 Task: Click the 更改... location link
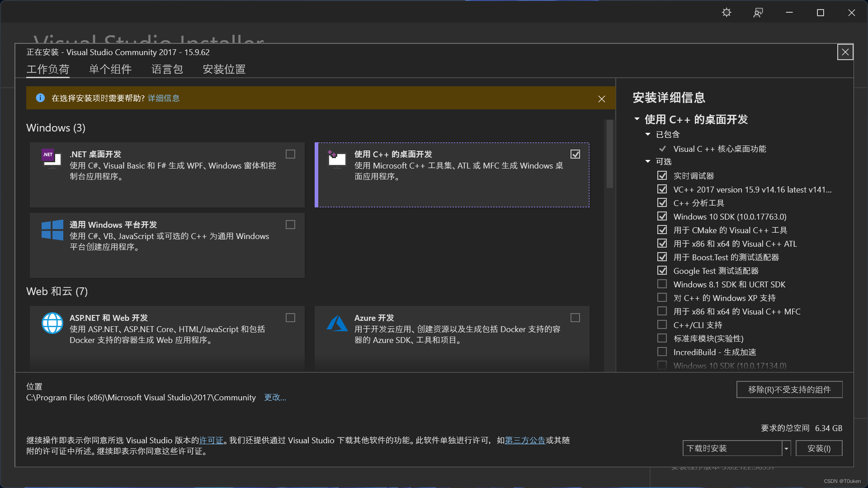point(275,397)
